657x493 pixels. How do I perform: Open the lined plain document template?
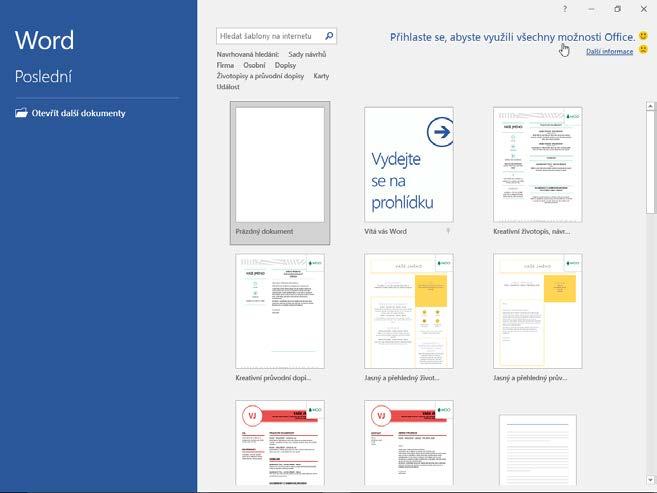(538, 450)
